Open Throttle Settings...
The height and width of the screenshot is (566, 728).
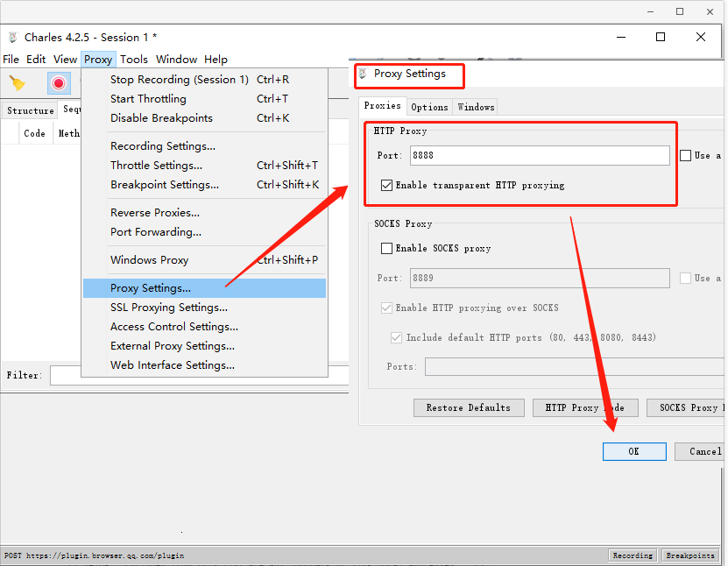pos(204,166)
